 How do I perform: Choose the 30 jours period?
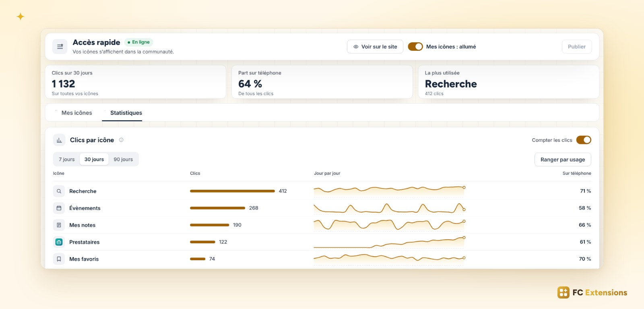click(94, 159)
